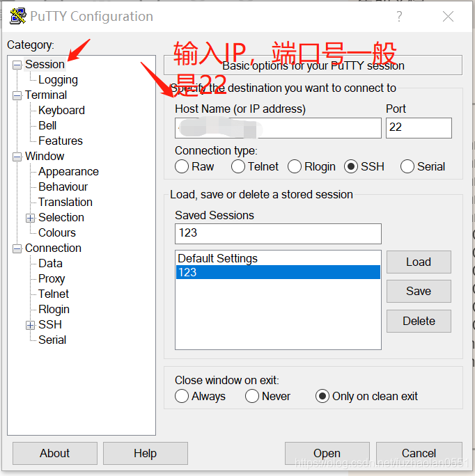Open the Serial category in the tree
The image size is (475, 476).
point(52,340)
